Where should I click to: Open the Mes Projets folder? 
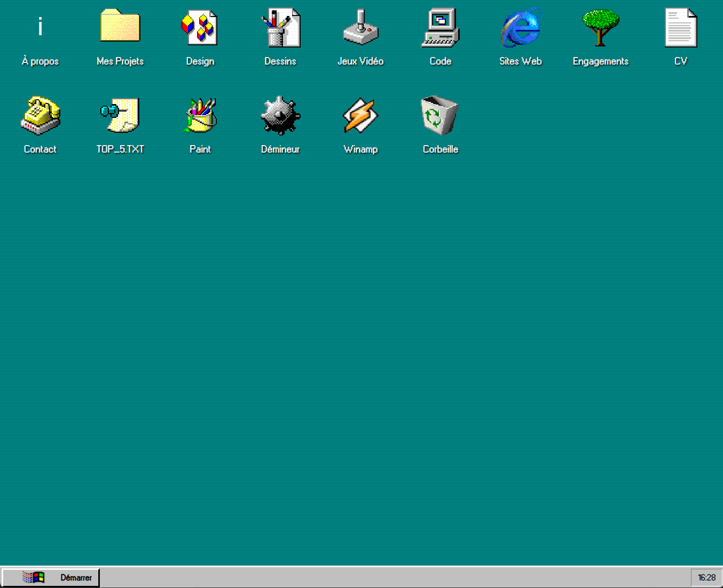click(x=120, y=27)
